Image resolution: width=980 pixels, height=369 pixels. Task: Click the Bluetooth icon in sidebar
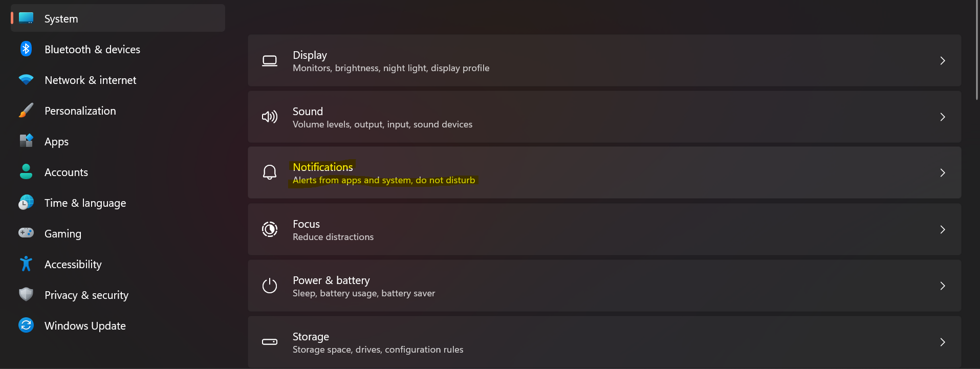coord(26,49)
